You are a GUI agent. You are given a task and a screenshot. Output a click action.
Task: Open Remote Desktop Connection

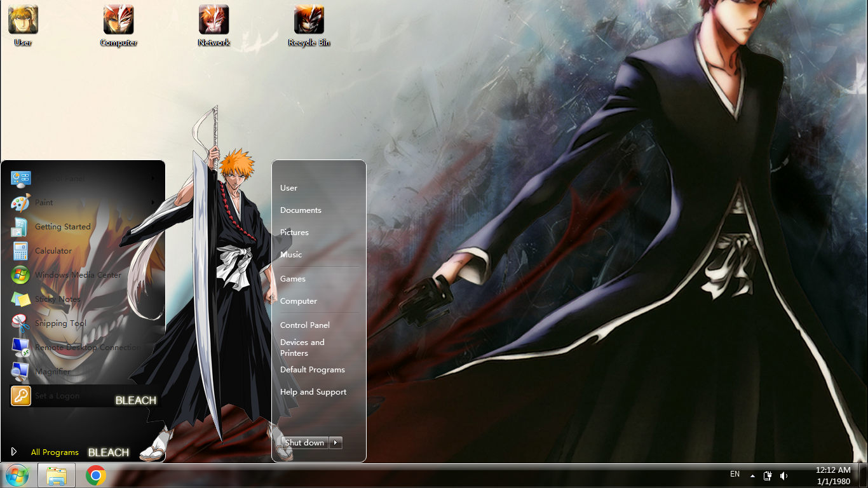point(83,348)
